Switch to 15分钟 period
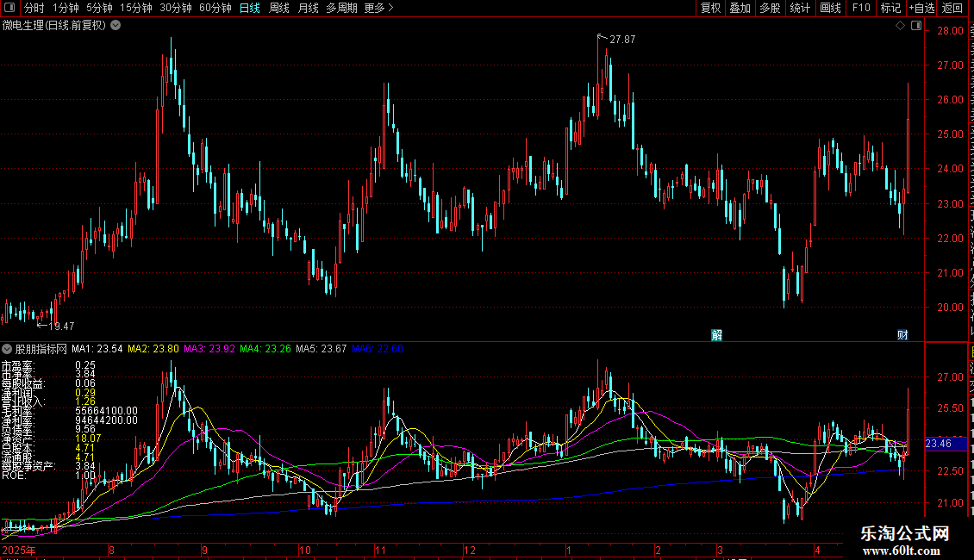 point(136,8)
